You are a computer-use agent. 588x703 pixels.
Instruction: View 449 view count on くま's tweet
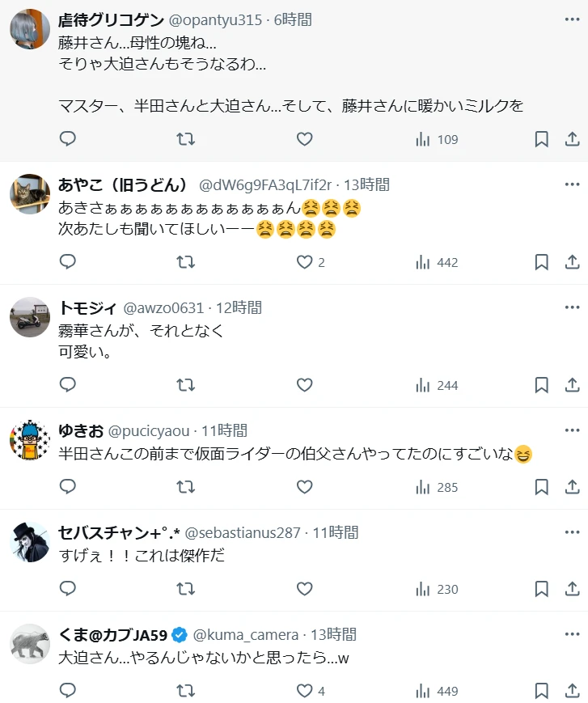coord(437,691)
